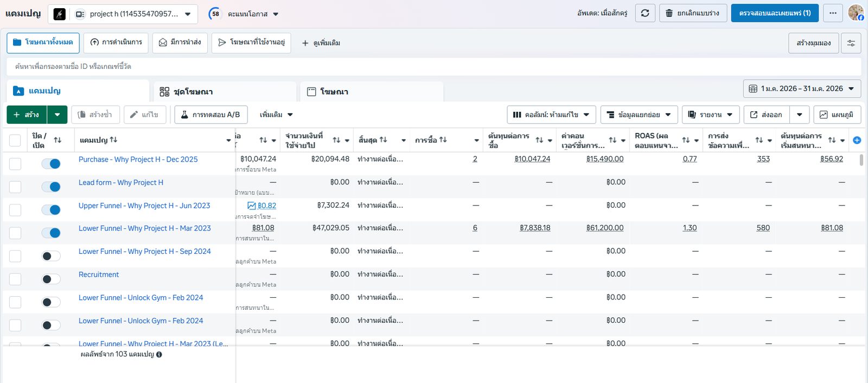Switch to the โฆษณา ads tab
868x383 pixels.
click(372, 92)
